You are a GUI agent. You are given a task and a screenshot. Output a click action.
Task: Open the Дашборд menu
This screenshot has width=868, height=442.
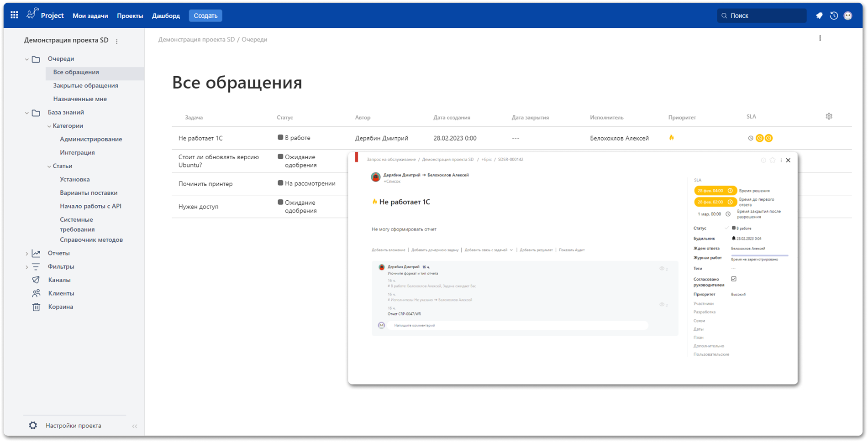pyautogui.click(x=166, y=15)
